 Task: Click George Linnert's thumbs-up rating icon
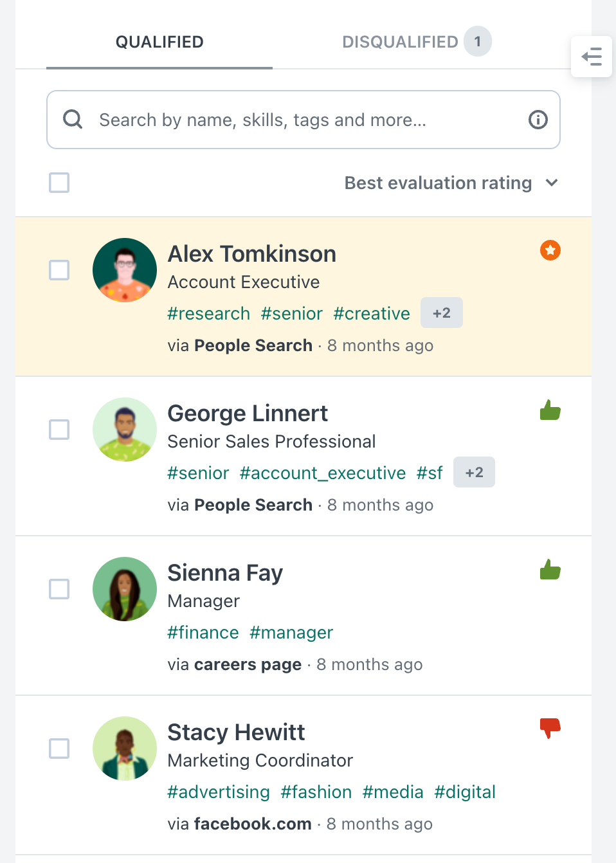(x=550, y=410)
